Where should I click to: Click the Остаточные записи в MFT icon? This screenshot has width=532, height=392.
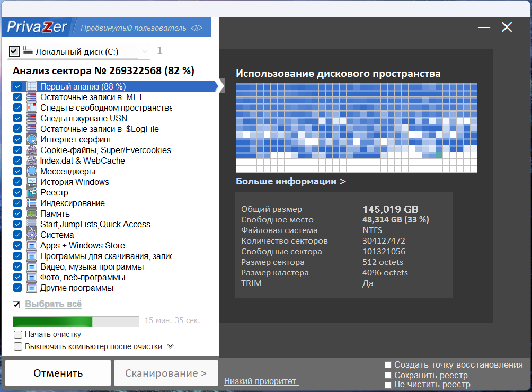tap(32, 97)
